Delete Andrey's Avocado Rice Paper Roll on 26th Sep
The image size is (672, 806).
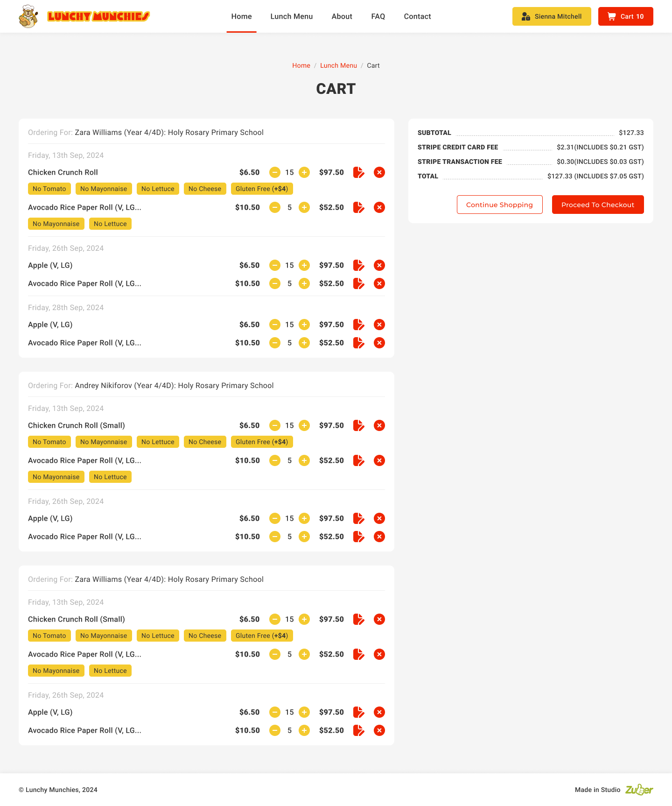tap(379, 537)
